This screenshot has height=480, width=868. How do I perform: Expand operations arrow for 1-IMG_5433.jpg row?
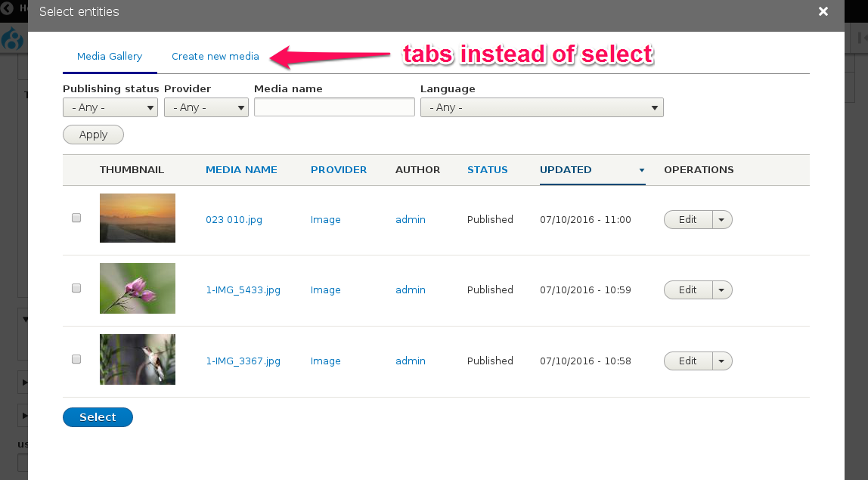point(722,290)
